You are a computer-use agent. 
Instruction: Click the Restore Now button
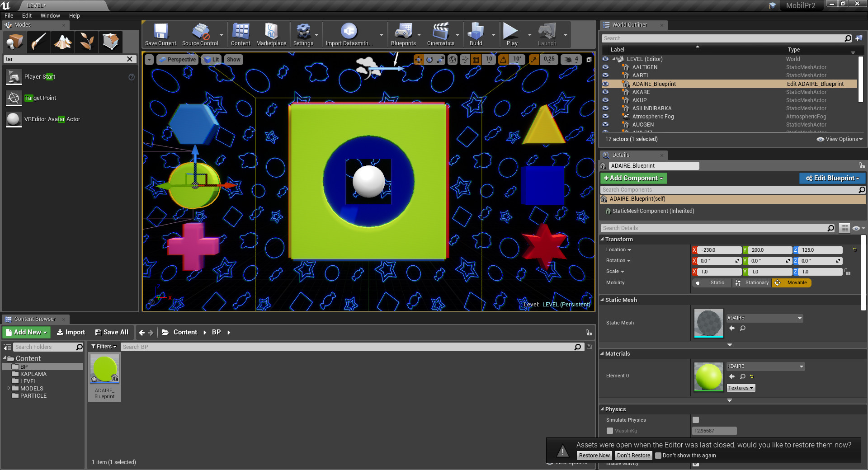(594, 456)
